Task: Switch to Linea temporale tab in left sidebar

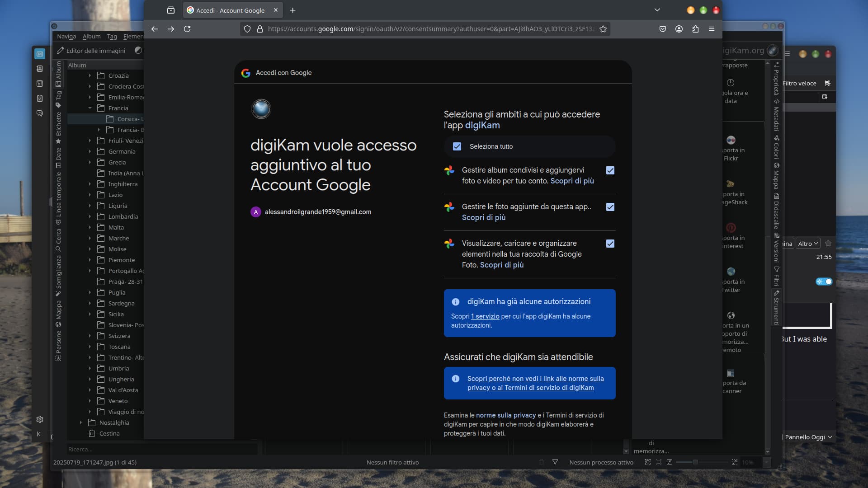Action: tap(58, 198)
